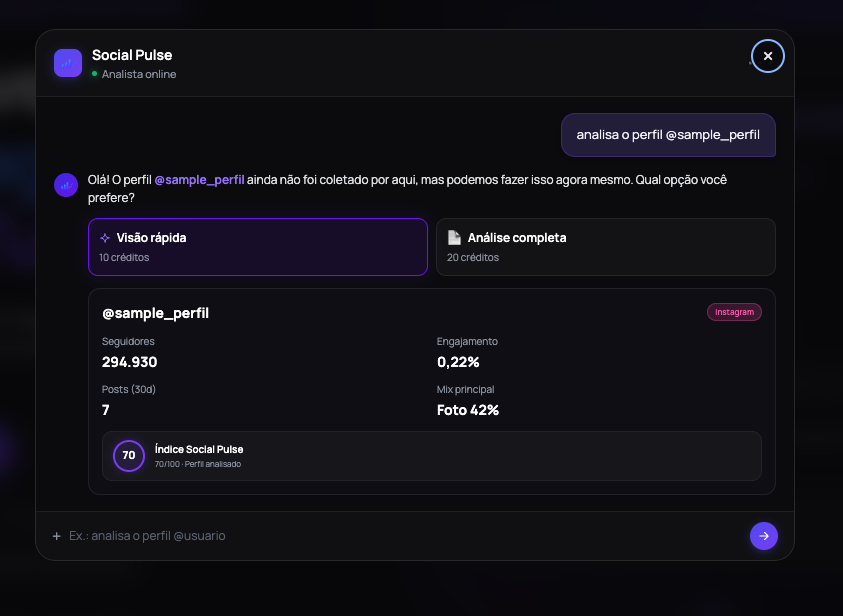
Task: Click the Social Pulse logo icon in header
Action: coord(68,63)
